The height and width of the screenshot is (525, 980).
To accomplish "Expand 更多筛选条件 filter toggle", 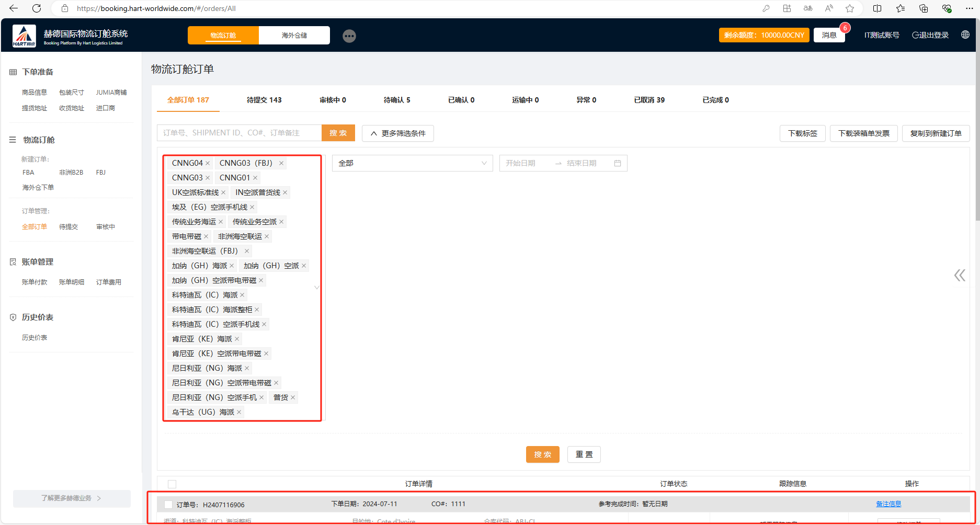I will point(398,133).
